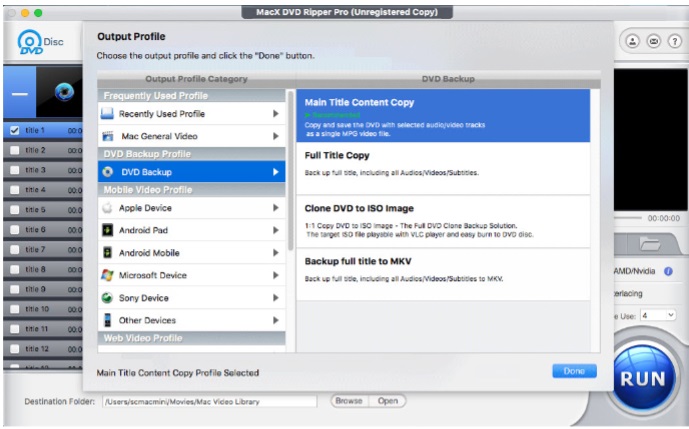
Task: Check the title 3 checkbox
Action: (15, 170)
